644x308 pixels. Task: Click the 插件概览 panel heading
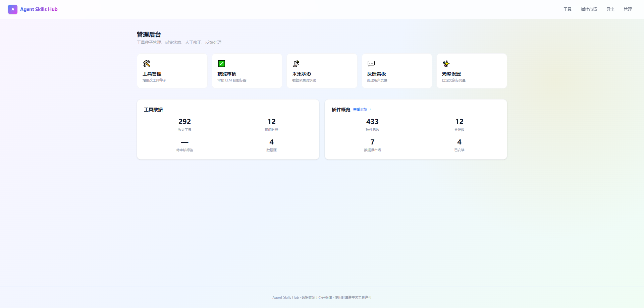[341, 110]
